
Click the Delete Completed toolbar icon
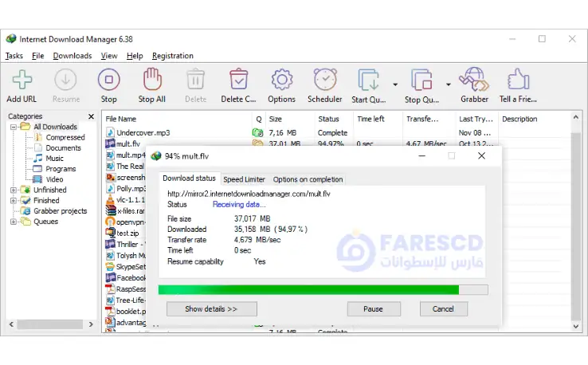[x=238, y=82]
